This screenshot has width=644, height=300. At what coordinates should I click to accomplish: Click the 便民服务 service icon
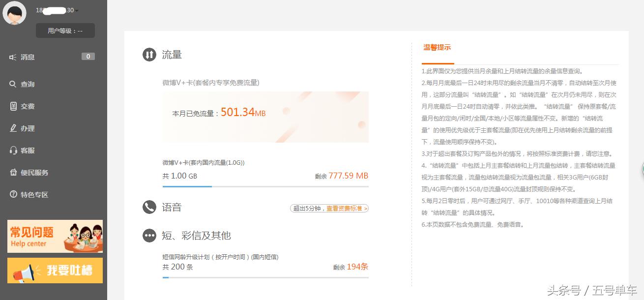pos(13,173)
